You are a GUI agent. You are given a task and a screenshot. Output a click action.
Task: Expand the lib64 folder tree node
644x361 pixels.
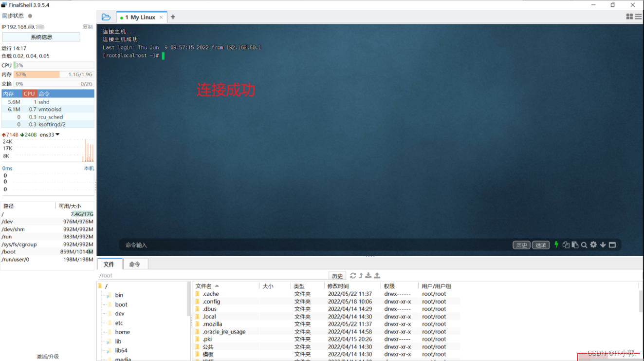[x=108, y=351]
